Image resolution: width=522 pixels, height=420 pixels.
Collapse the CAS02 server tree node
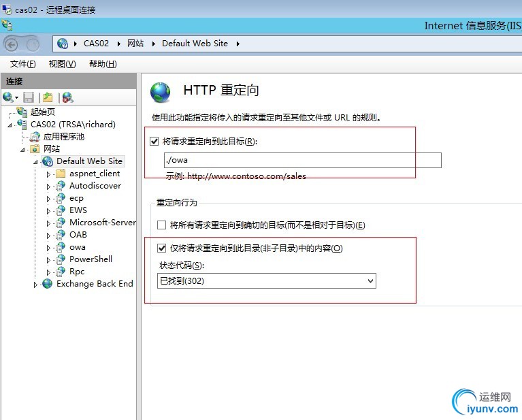(10, 125)
